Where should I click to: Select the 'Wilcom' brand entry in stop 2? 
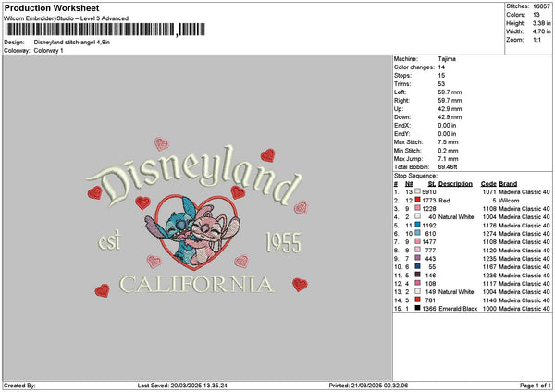coord(509,201)
